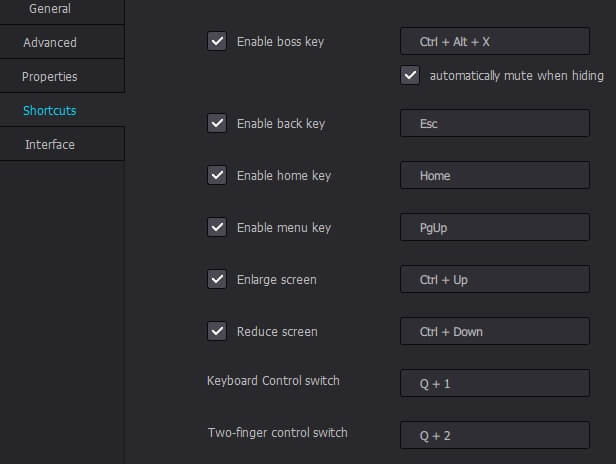
Task: Click the boss key Ctrl + Alt + X field
Action: (495, 41)
